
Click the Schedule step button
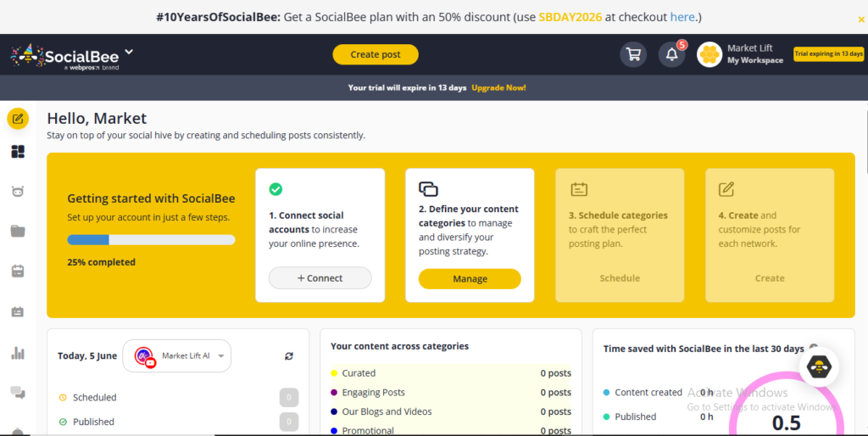click(620, 278)
